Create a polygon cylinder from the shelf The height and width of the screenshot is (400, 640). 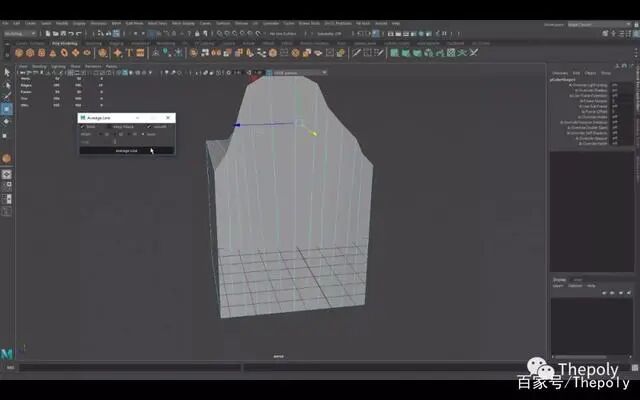pyautogui.click(x=42, y=53)
